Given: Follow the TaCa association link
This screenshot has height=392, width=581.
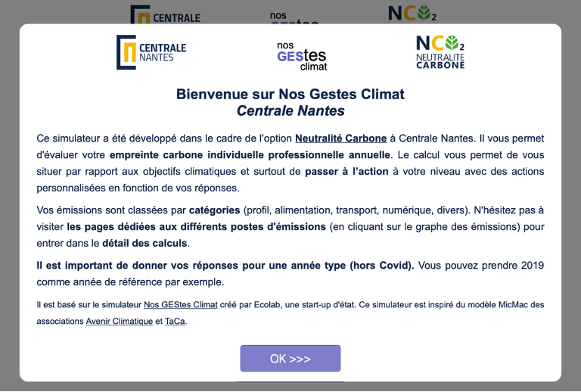Looking at the screenshot, I should 175,321.
